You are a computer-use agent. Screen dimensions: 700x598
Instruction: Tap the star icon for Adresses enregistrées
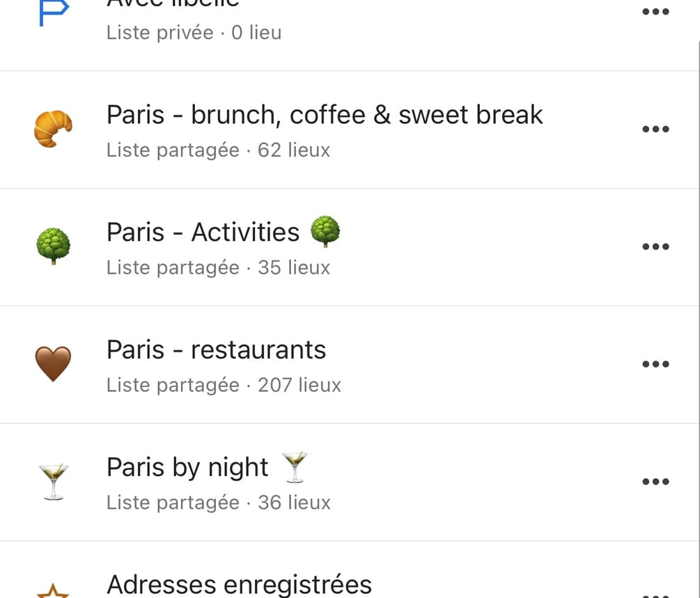[x=53, y=590]
